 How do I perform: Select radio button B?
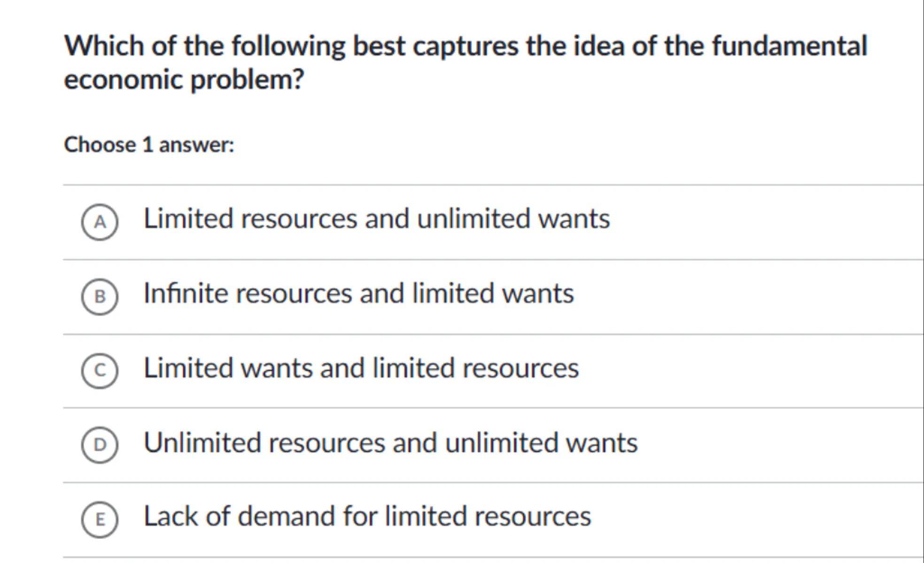coord(100,297)
